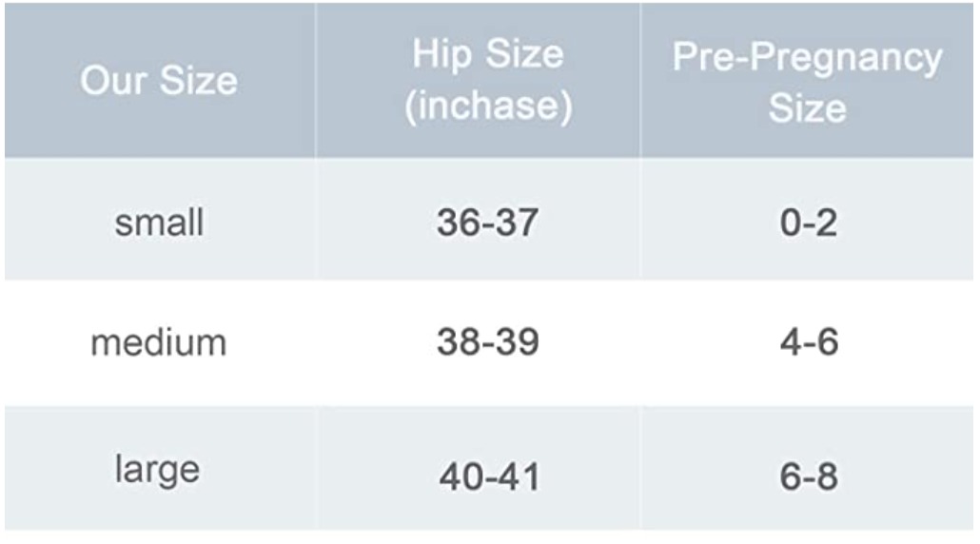Image resolution: width=980 pixels, height=544 pixels.
Task: Click the word Hip in header
Action: click(x=441, y=55)
